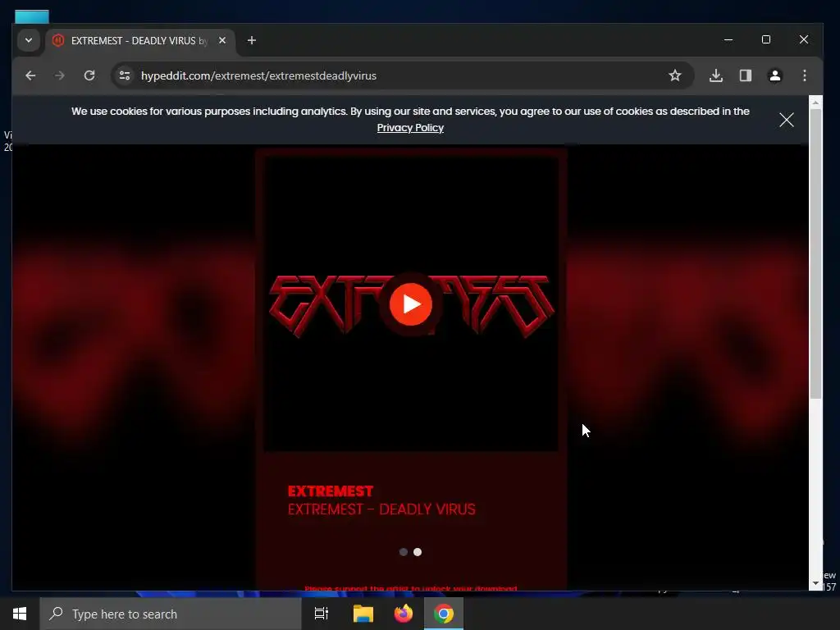Minimize the Chrome window
The height and width of the screenshot is (630, 840).
[728, 39]
